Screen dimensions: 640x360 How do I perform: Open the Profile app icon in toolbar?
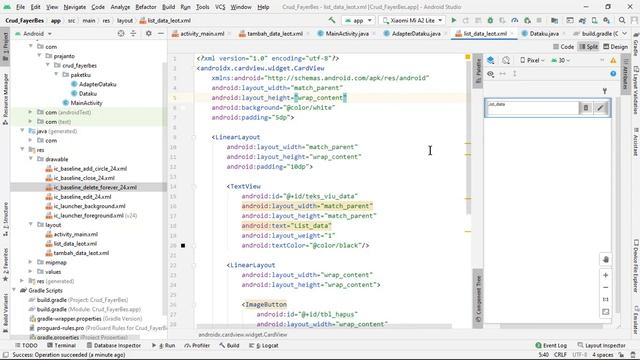(x=515, y=20)
